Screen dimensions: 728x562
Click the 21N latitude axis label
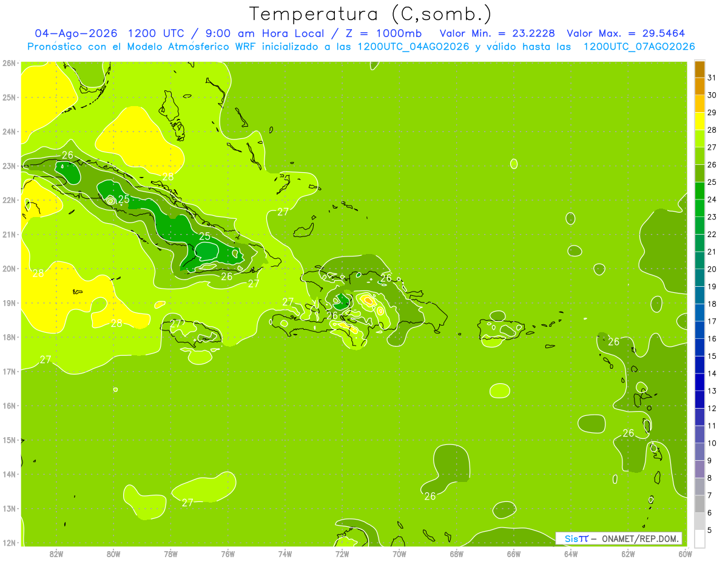click(x=8, y=235)
